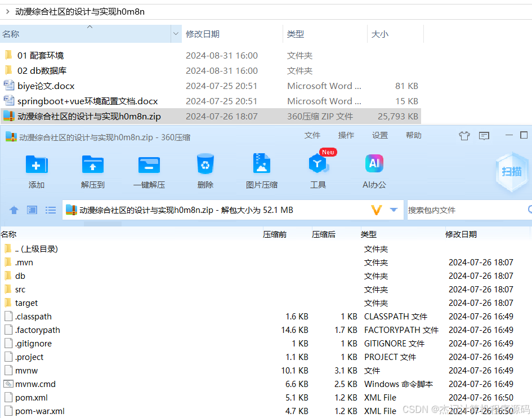Viewport: 532px width, 418px height.
Task: Click the breadcrumb chevron in Explorer address bar
Action: tap(6, 11)
